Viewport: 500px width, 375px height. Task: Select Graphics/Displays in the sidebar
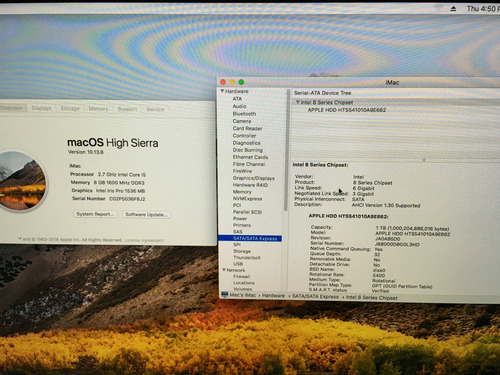[254, 178]
